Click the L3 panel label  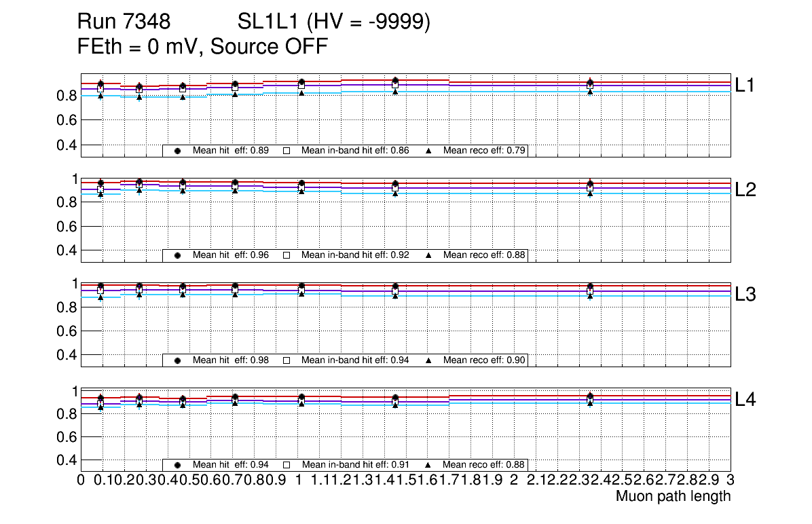coord(745,295)
